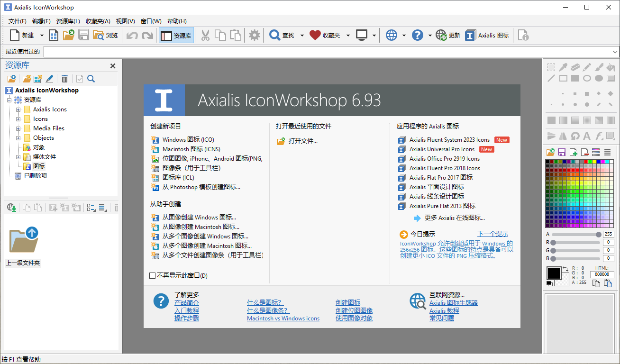Open the 新建 button dropdown arrow
Image resolution: width=620 pixels, height=364 pixels.
41,35
